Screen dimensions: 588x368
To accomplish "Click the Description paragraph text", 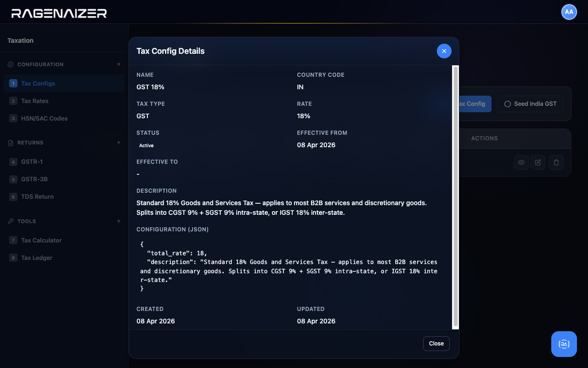I will pos(282,208).
